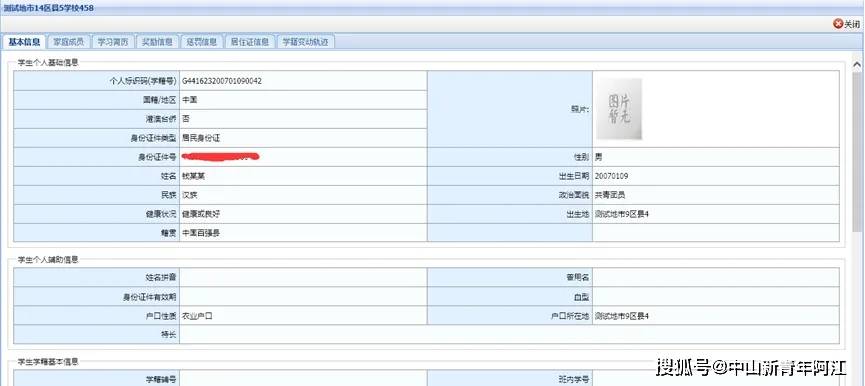
Task: Click the political status value 共青团员
Action: click(610, 195)
